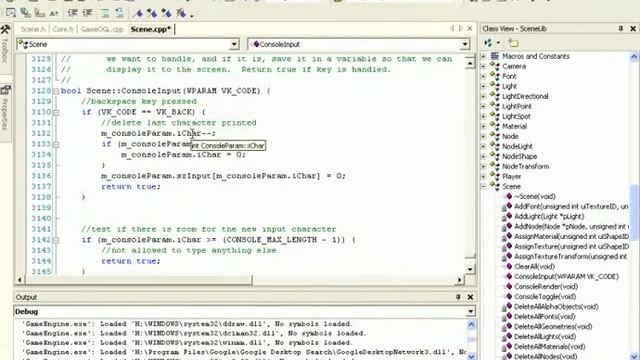Viewport: 640px width, 360px height.
Task: Click the Decrease Indent toolbar icon
Action: point(73,13)
